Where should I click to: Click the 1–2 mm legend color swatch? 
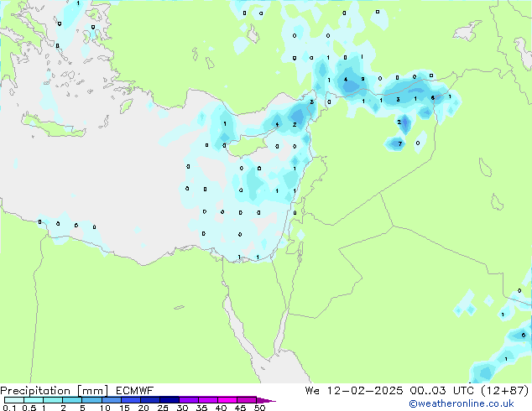click(53, 400)
